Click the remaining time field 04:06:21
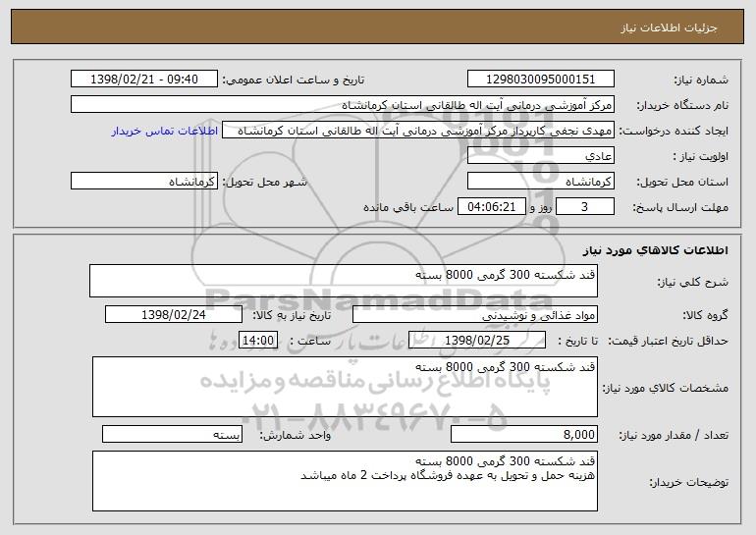The image size is (756, 535). click(491, 207)
